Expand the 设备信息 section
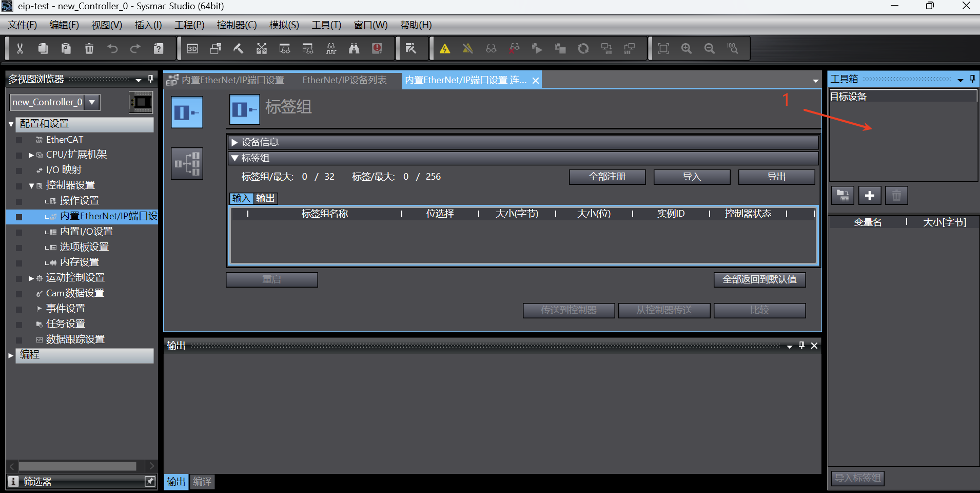The height and width of the screenshot is (493, 980). click(234, 142)
